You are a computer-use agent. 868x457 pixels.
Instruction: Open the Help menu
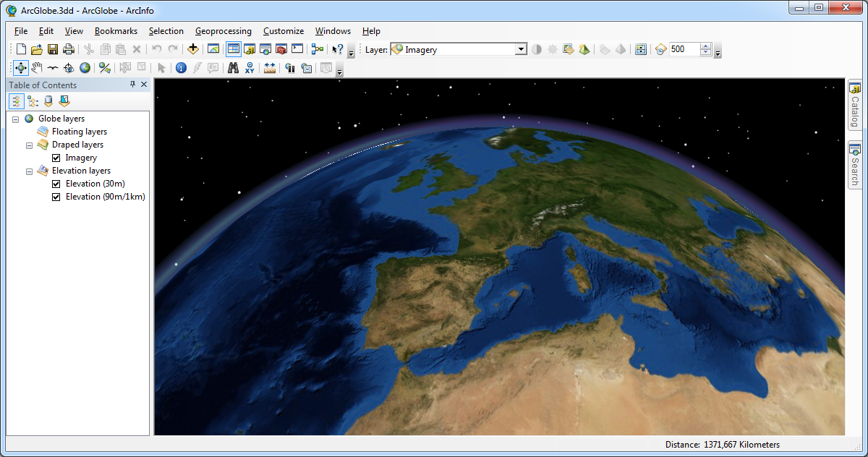coord(371,31)
